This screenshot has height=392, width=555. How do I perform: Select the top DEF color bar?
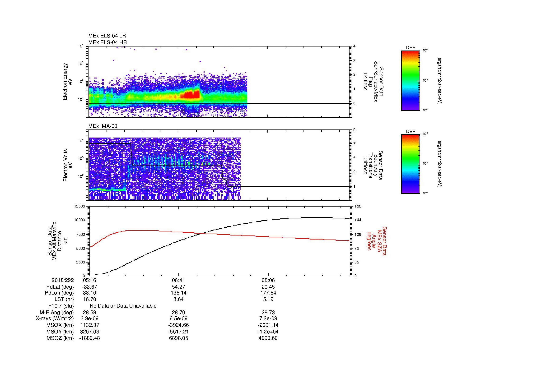pyautogui.click(x=410, y=80)
